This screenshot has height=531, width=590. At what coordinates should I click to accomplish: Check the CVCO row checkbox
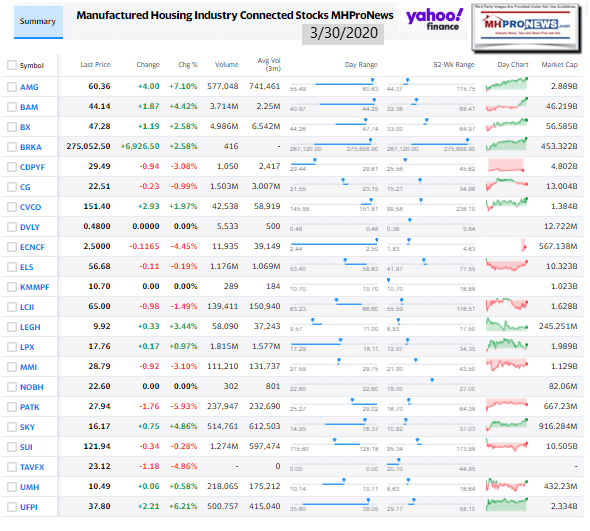pos(12,207)
